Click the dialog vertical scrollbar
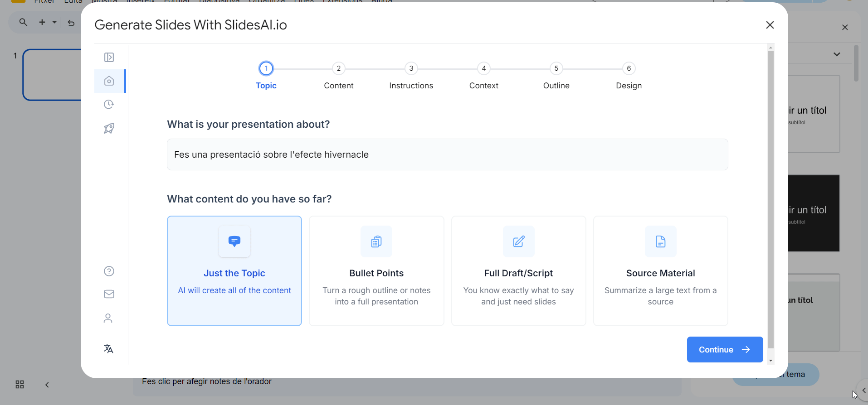This screenshot has width=868, height=405. pyautogui.click(x=770, y=199)
